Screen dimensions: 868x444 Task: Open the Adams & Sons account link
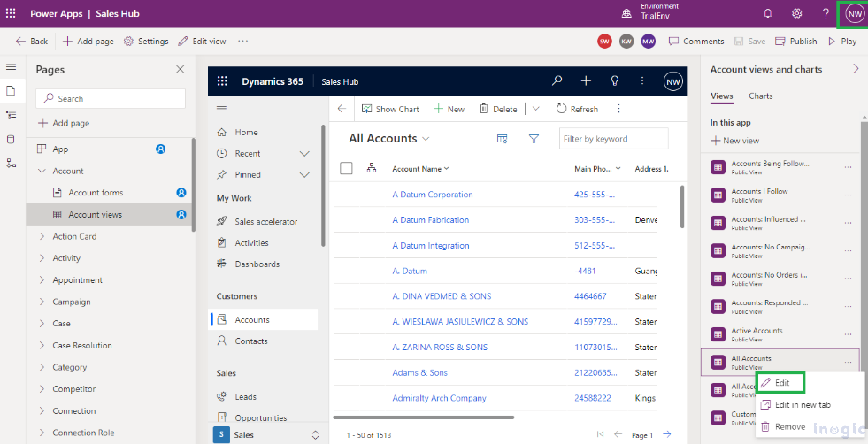coord(419,372)
